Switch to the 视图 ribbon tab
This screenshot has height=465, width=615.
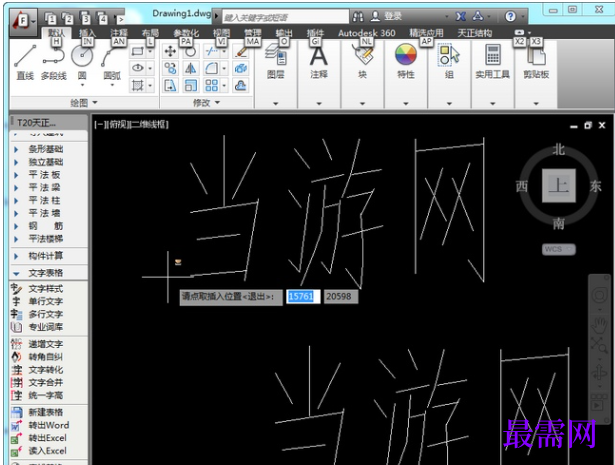(221, 33)
